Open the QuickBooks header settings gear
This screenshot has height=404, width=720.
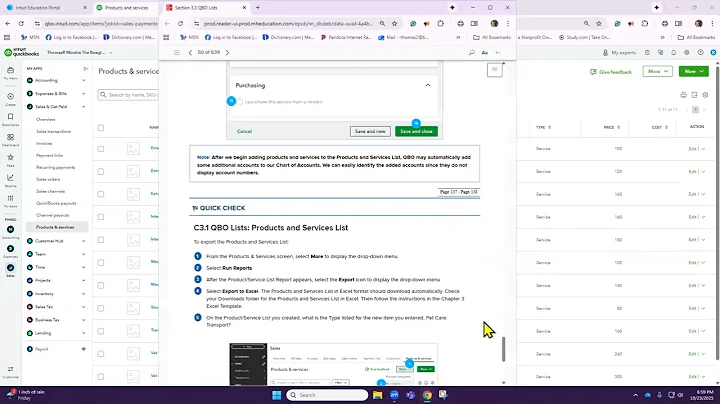pos(686,53)
